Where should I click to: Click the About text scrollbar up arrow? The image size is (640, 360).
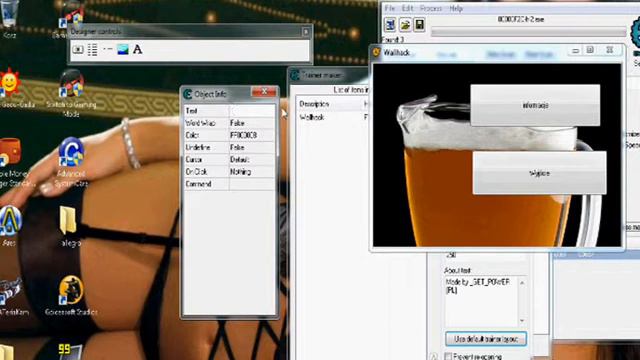click(x=522, y=282)
